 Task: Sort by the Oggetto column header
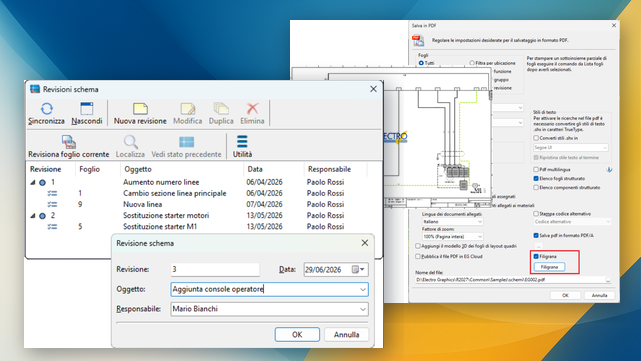coord(138,169)
